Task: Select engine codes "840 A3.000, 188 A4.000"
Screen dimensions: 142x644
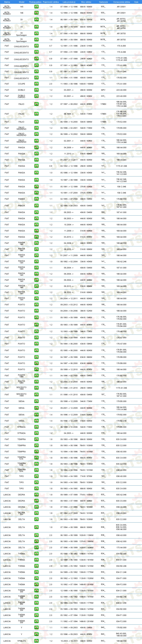Action: pos(121,634)
